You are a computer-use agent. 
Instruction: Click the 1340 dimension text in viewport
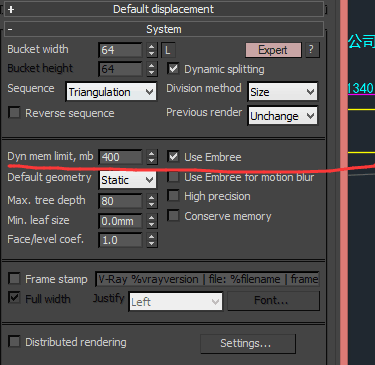click(361, 89)
